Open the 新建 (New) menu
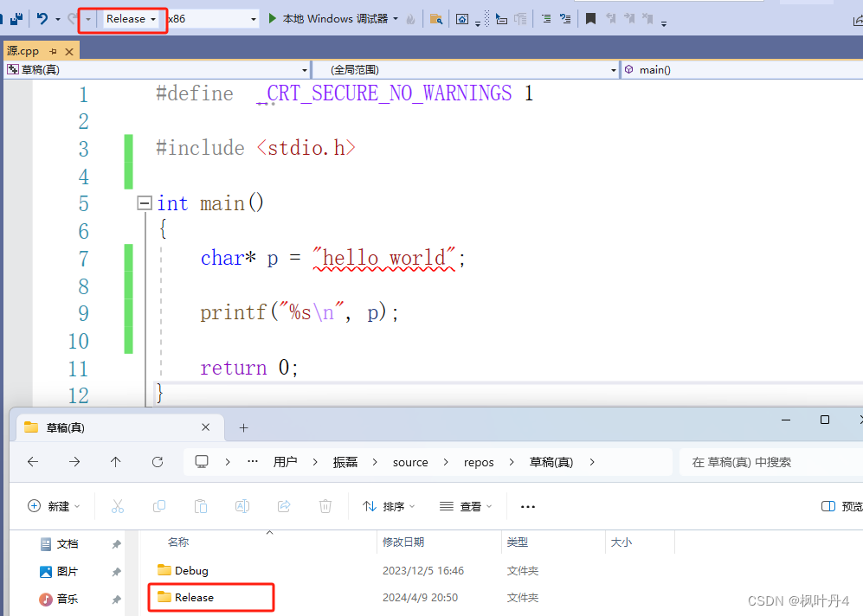Image resolution: width=863 pixels, height=616 pixels. (x=54, y=506)
